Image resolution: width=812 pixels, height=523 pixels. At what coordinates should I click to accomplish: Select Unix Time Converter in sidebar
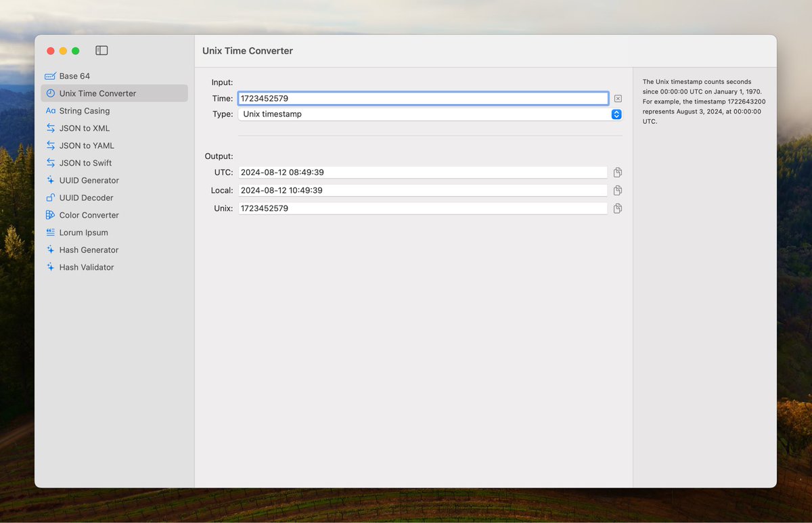(114, 93)
